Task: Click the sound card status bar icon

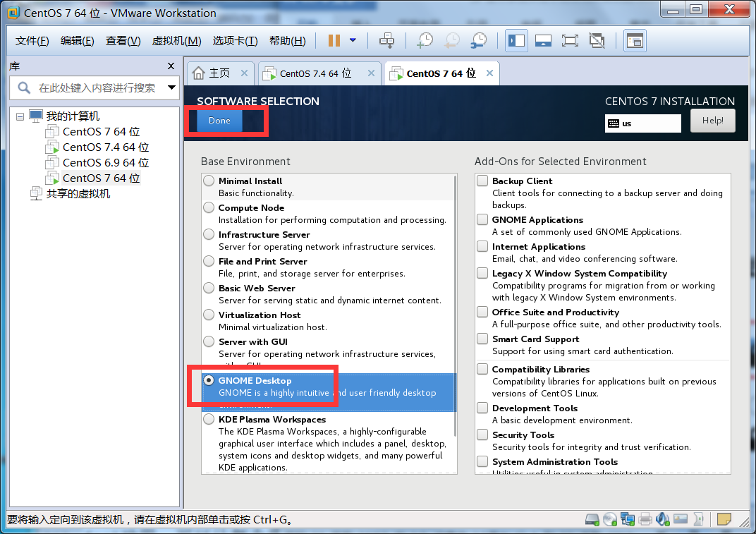Action: [x=662, y=519]
